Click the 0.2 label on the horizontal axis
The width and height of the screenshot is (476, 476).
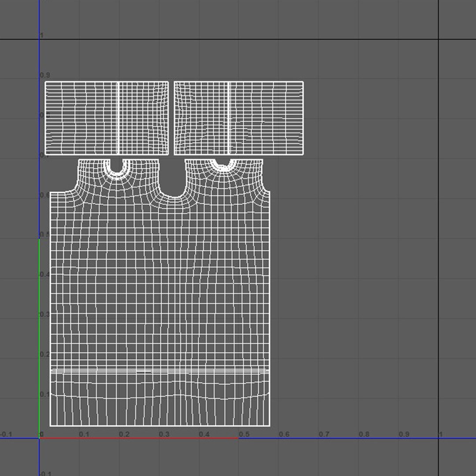pyautogui.click(x=124, y=434)
